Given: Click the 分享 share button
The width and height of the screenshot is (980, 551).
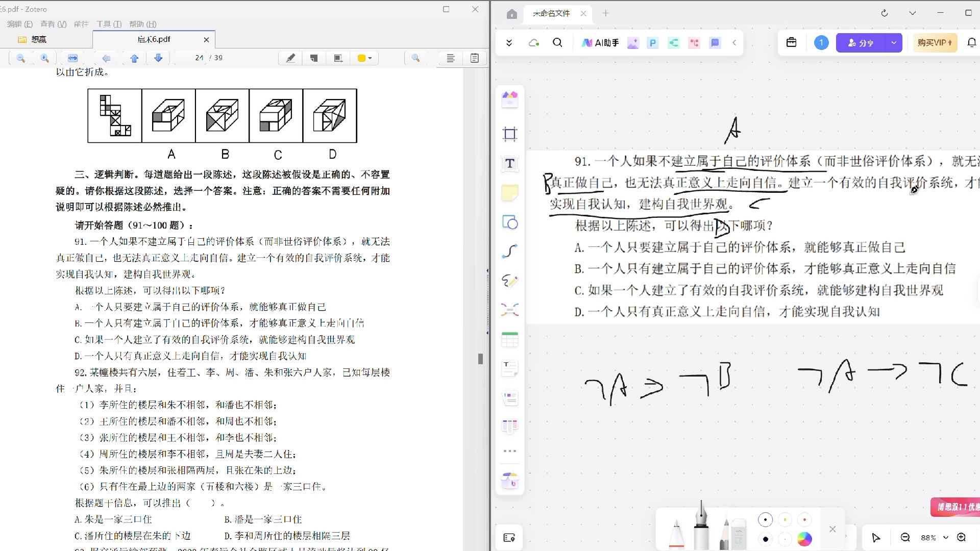Looking at the screenshot, I should coord(861,43).
